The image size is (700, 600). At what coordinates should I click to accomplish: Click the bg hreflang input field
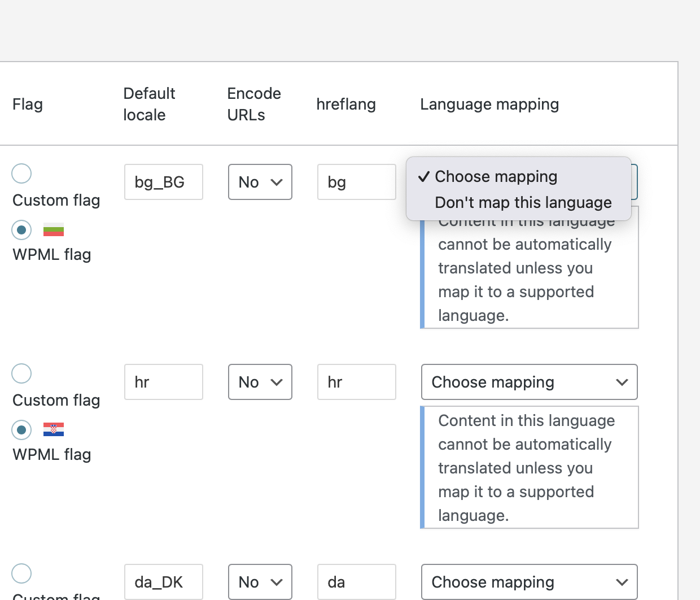tap(356, 182)
